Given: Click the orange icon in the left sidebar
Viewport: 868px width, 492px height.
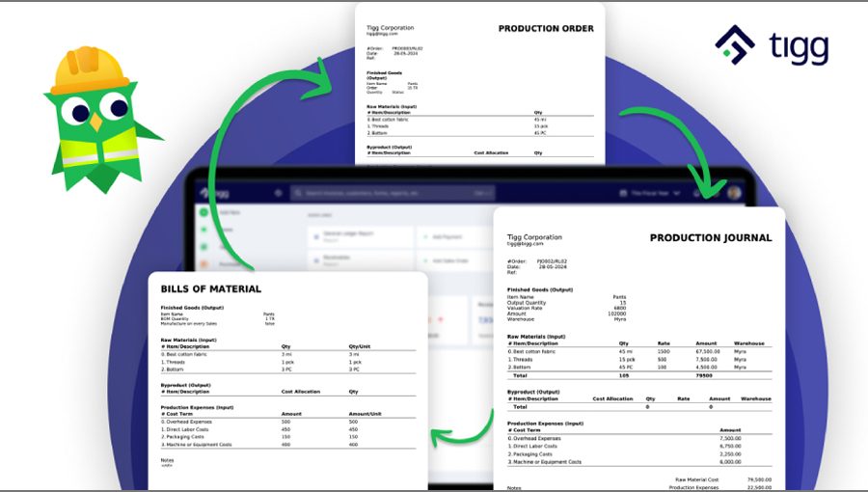Looking at the screenshot, I should [x=204, y=262].
